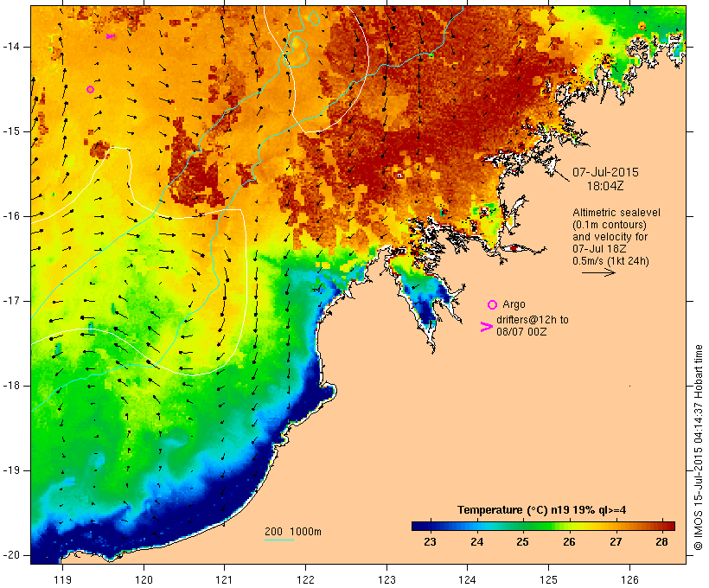Click longitude axis label 126
The height and width of the screenshot is (588, 709).
(x=629, y=579)
